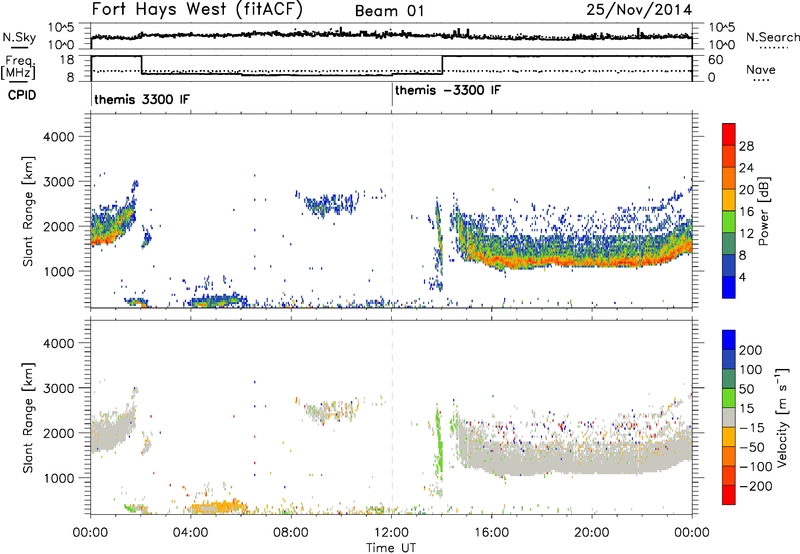Click the 'Time UT' axis label
The image size is (800, 554).
pyautogui.click(x=391, y=548)
